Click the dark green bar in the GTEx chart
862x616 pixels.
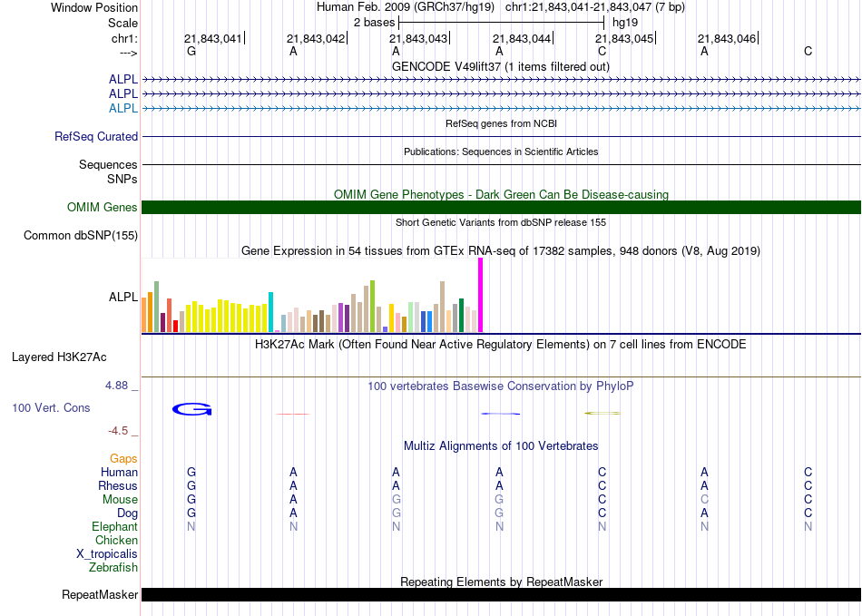[462, 316]
